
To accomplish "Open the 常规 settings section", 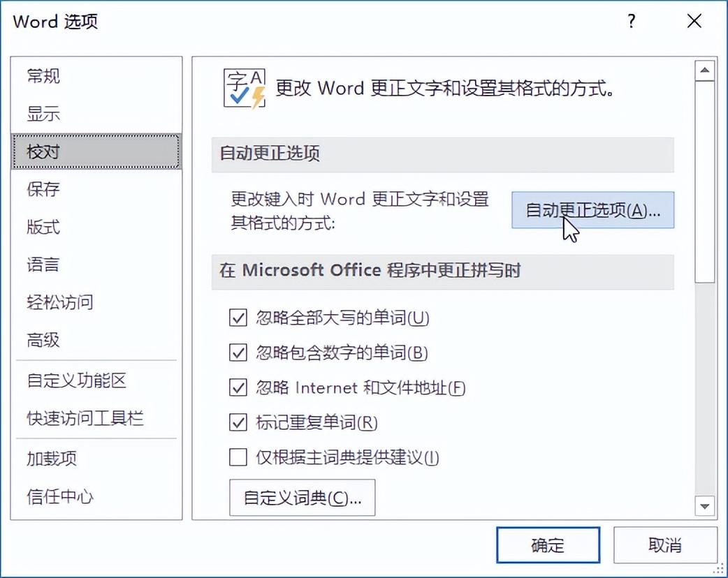I will click(x=42, y=75).
